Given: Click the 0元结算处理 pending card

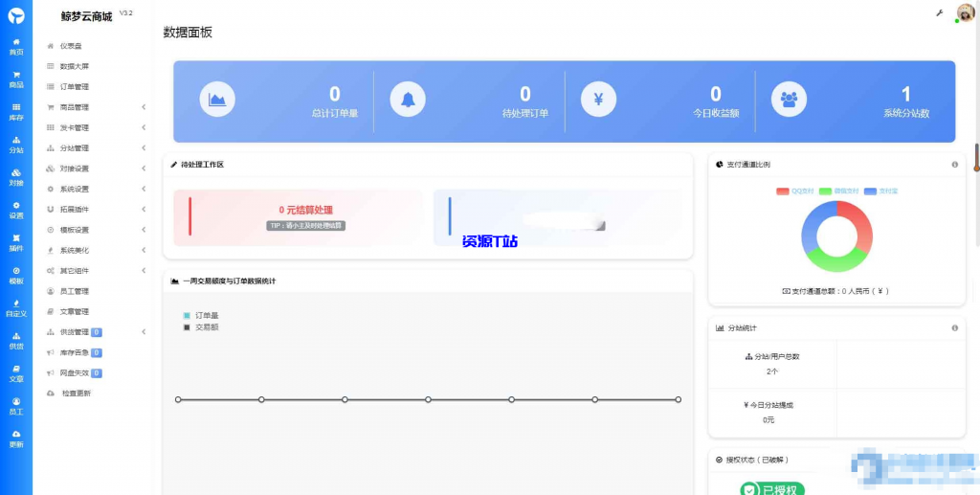Looking at the screenshot, I should [298, 215].
